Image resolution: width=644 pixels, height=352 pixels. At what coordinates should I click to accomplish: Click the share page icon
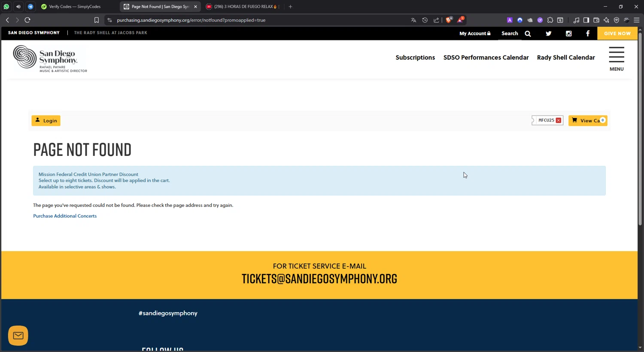click(x=436, y=20)
